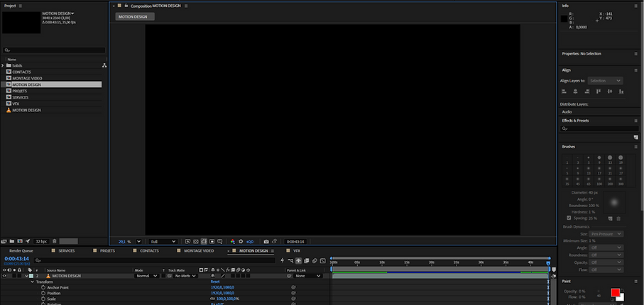The height and width of the screenshot is (305, 644).
Task: Create a new folder in Project panel
Action: click(x=12, y=241)
